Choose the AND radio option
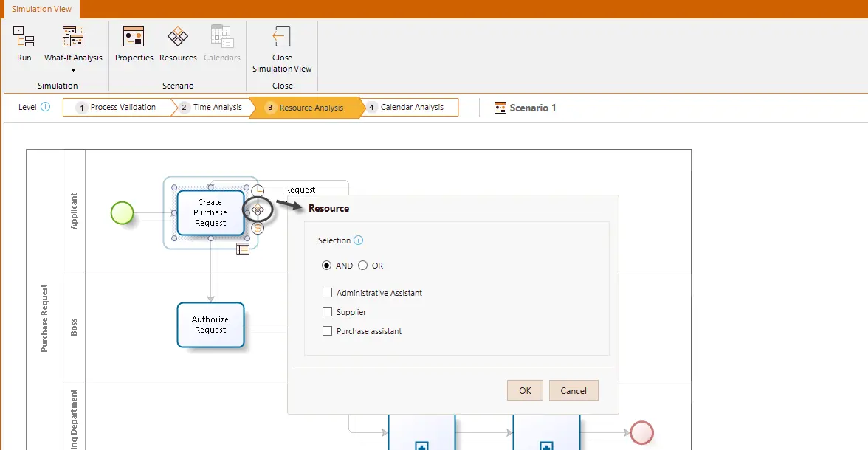868x450 pixels. click(326, 266)
